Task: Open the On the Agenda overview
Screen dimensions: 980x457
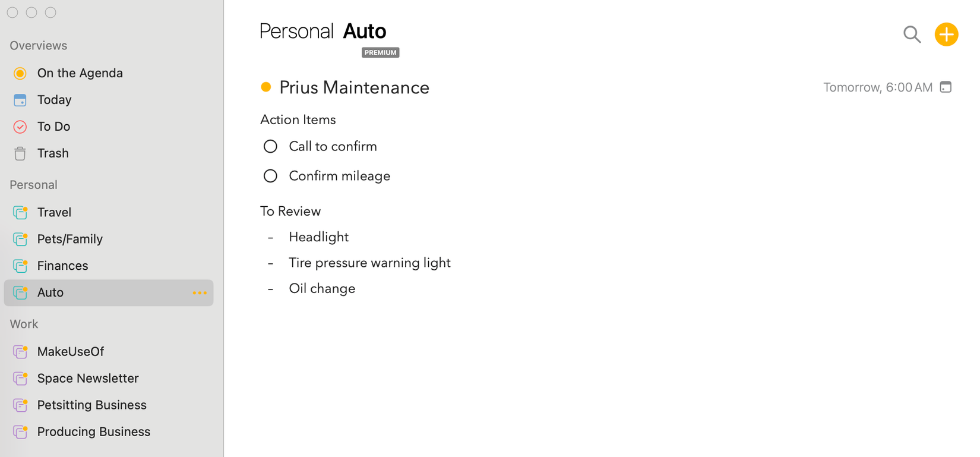Action: tap(80, 73)
